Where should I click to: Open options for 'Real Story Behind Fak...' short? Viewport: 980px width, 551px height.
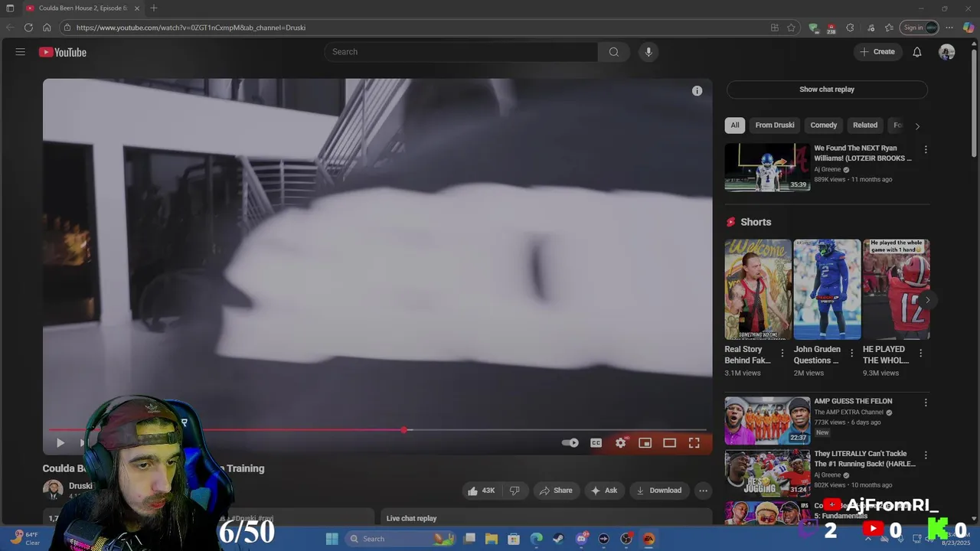[782, 353]
